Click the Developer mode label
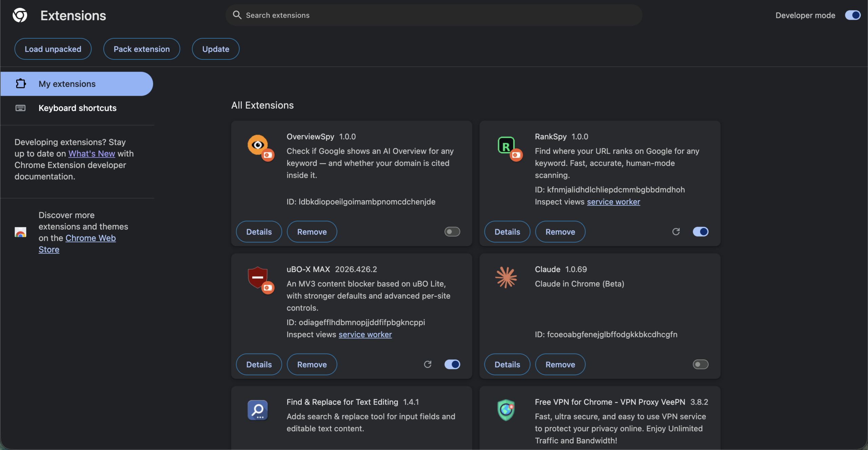The height and width of the screenshot is (450, 868). [x=805, y=15]
